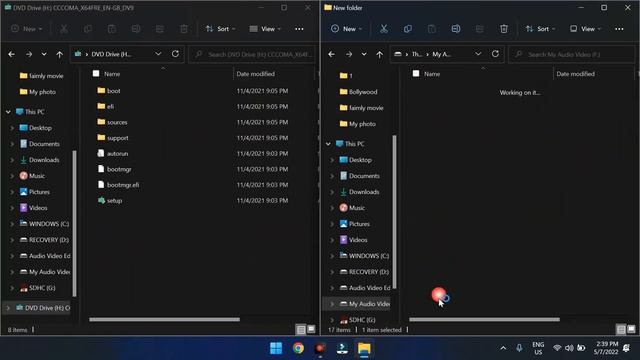The image size is (640, 360).
Task: Click Copy icon in New folder window toolbar
Action: tap(407, 29)
